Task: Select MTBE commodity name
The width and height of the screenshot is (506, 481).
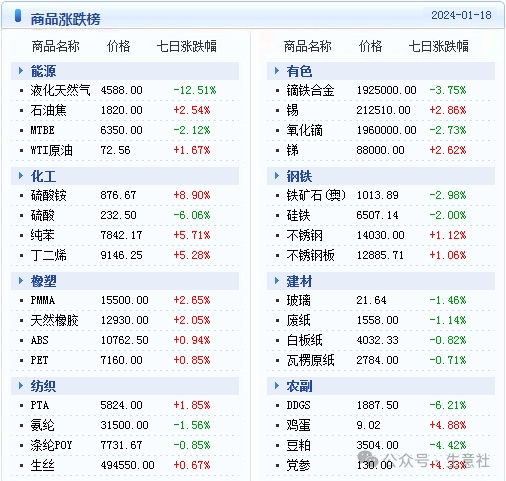Action: tap(42, 130)
